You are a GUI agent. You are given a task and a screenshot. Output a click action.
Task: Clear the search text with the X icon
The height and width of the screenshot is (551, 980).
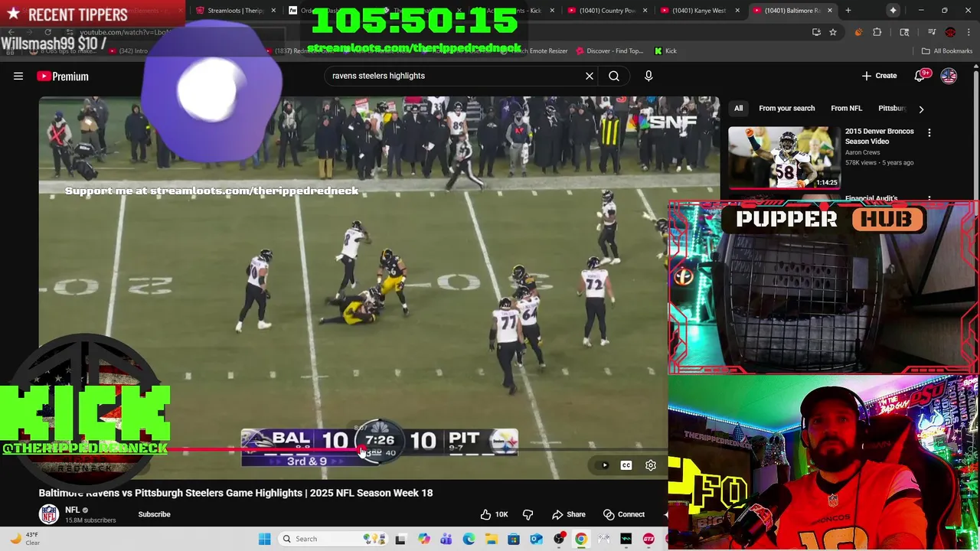click(590, 76)
